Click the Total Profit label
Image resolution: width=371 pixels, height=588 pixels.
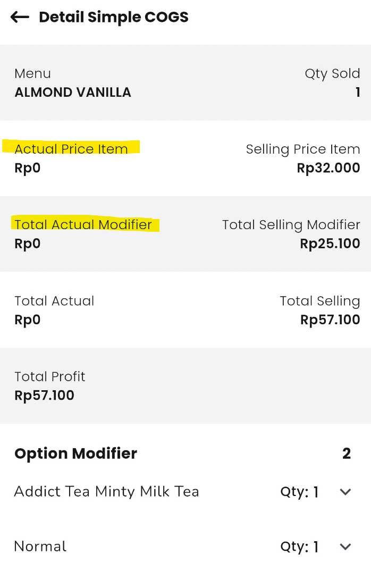pyautogui.click(x=50, y=376)
